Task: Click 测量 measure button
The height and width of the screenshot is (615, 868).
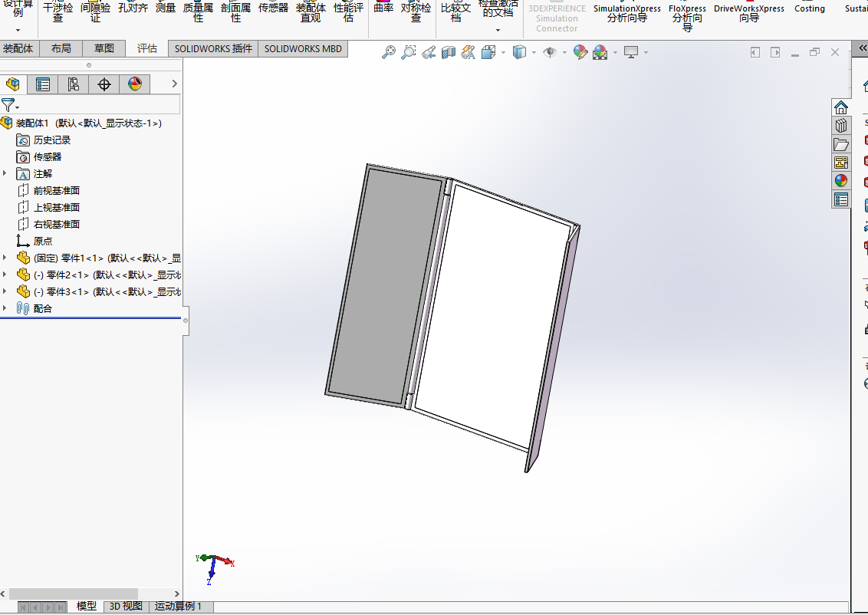Action: [166, 8]
